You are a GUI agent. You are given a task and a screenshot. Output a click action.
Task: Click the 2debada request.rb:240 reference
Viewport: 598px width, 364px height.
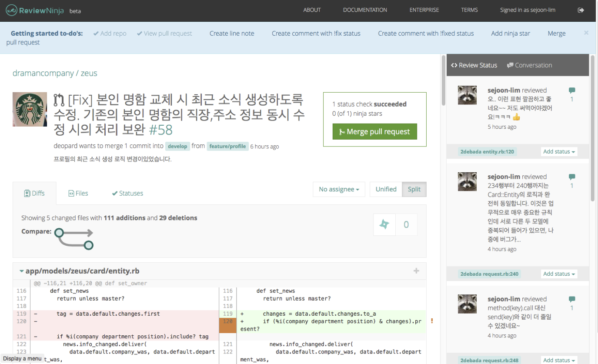point(489,274)
